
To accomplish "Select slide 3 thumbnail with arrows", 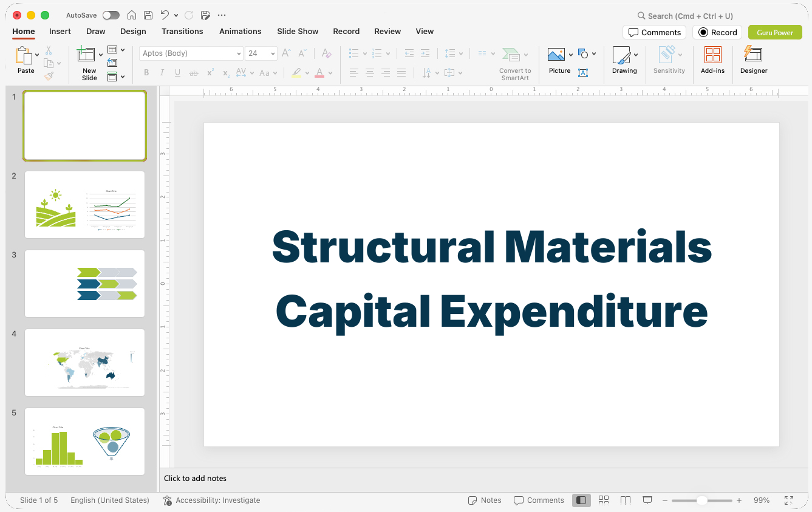I will 85,284.
